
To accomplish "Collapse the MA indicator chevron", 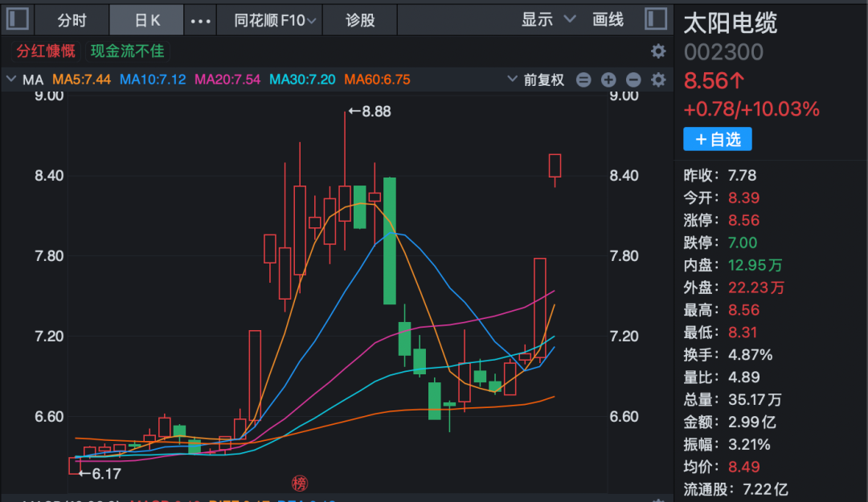I will 11,80.
